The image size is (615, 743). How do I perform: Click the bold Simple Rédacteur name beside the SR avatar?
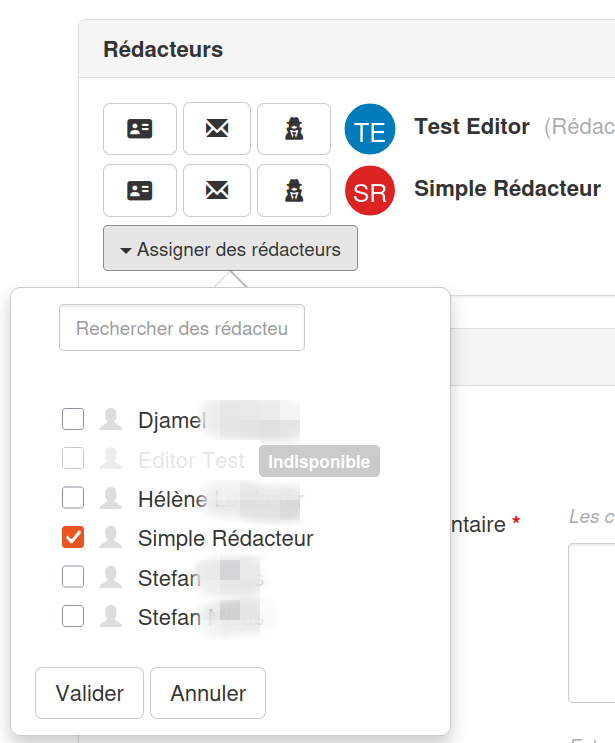507,189
